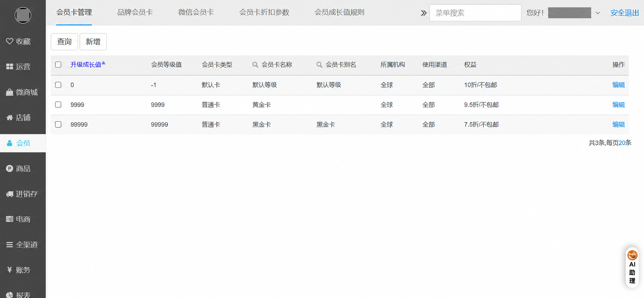Click the 会员卡类型 column header
This screenshot has width=644, height=298.
coord(217,65)
